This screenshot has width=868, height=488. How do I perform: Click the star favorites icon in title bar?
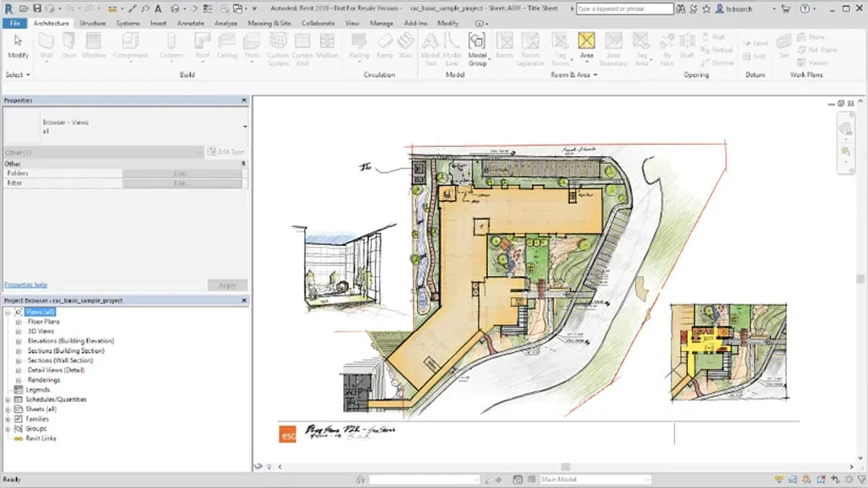(706, 9)
